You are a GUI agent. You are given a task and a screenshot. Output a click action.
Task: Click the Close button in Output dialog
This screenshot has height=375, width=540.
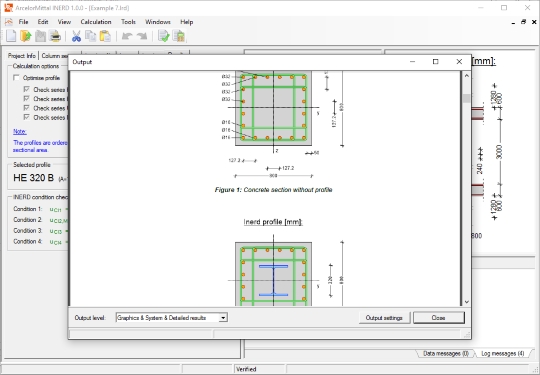click(439, 317)
